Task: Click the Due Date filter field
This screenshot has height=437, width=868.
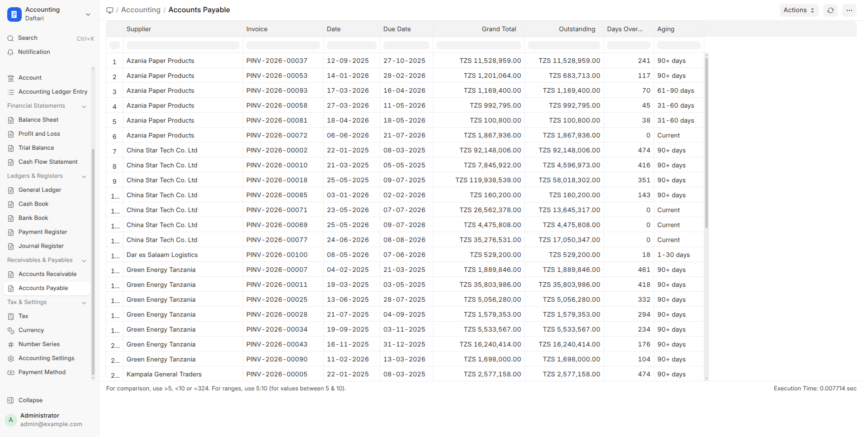Action: point(406,45)
